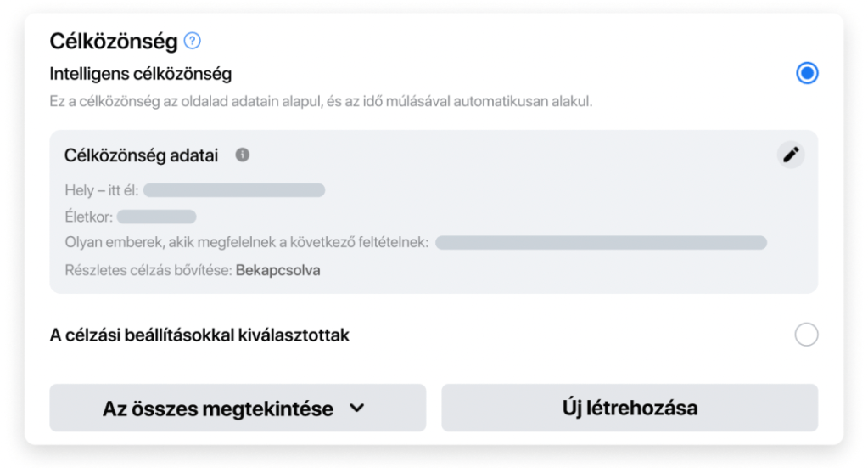
Task: Click the Bekapcsolva status text
Action: [278, 270]
